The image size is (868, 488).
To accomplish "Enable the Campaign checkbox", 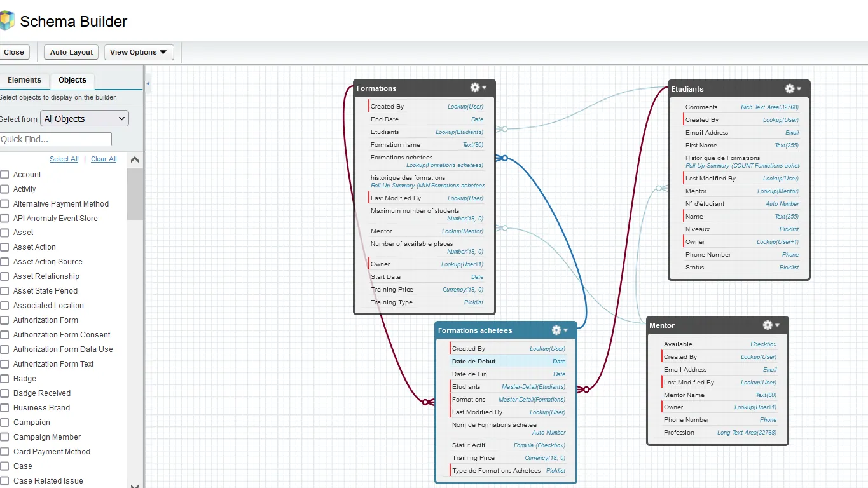I will [4, 422].
